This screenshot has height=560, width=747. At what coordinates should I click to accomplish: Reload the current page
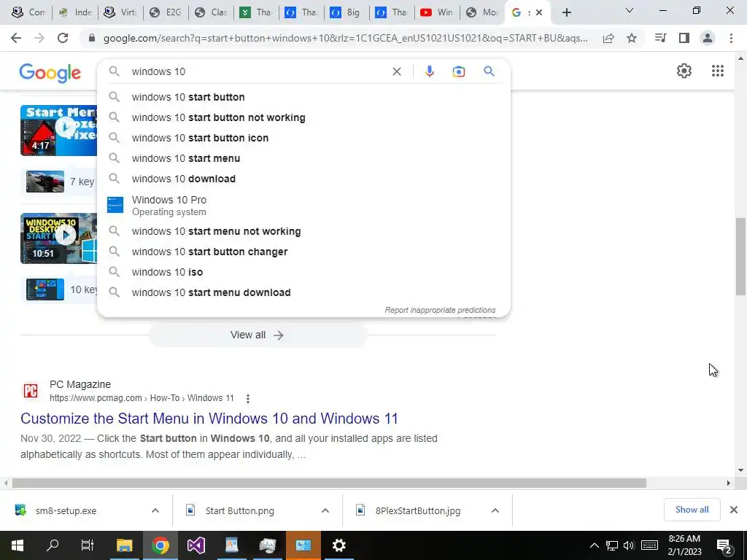[x=63, y=38]
